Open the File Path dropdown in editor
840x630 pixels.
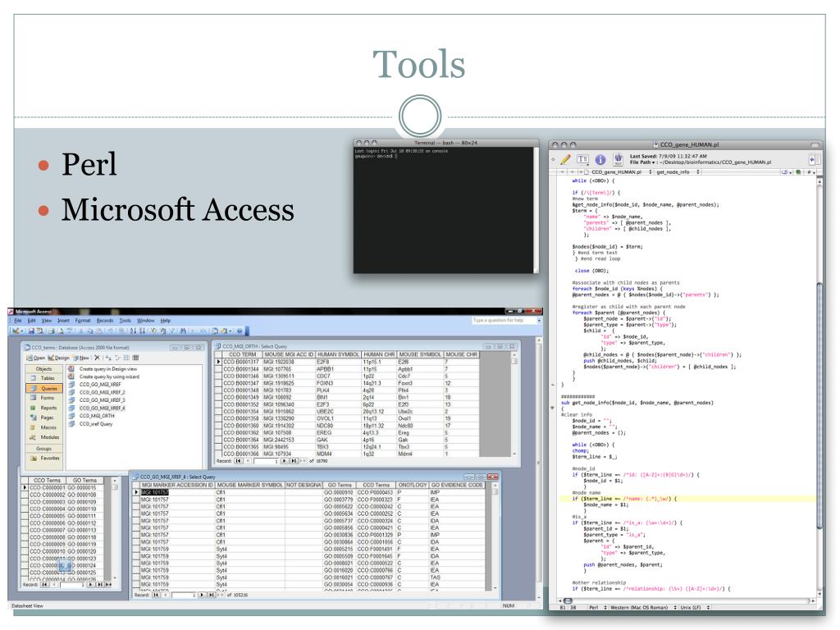(644, 162)
